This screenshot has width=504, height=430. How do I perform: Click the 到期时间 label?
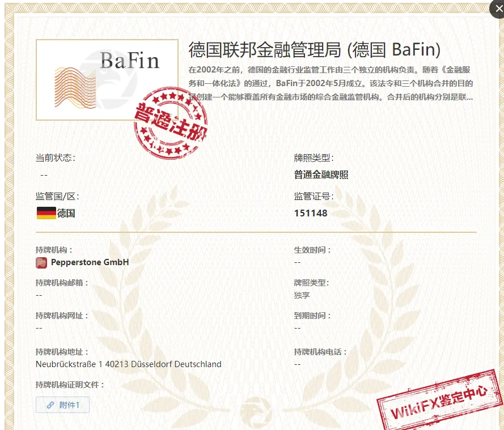tap(312, 316)
